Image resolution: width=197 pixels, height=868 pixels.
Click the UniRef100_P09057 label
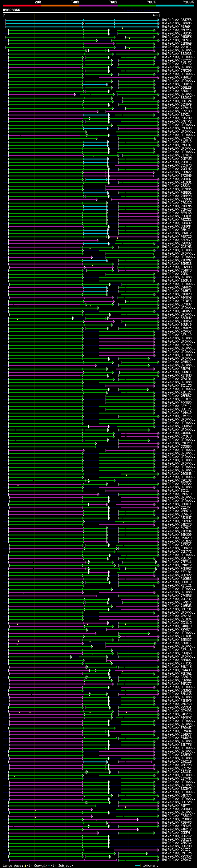[x=176, y=331]
